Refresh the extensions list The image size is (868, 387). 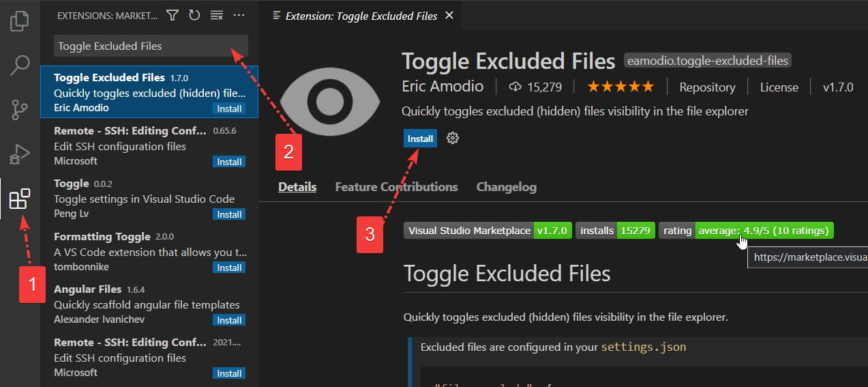coord(194,14)
